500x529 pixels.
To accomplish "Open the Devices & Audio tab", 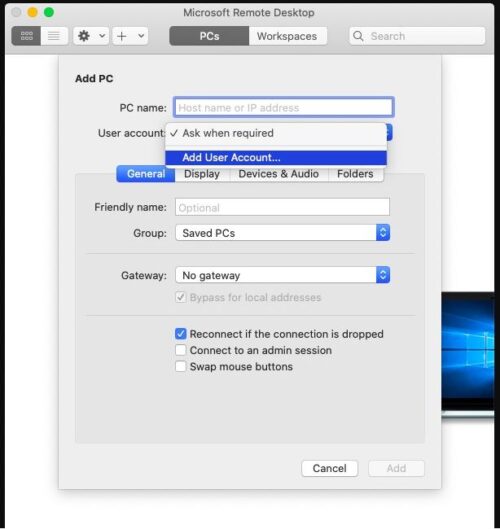I will pyautogui.click(x=279, y=174).
